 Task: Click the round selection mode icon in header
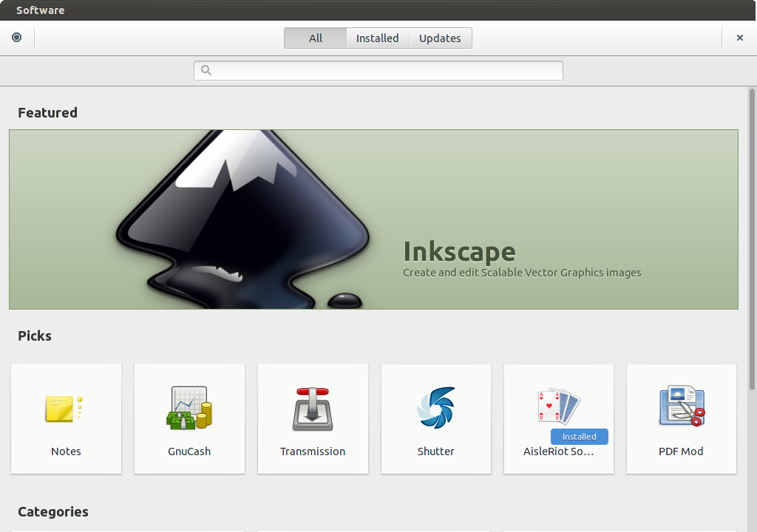[x=16, y=38]
